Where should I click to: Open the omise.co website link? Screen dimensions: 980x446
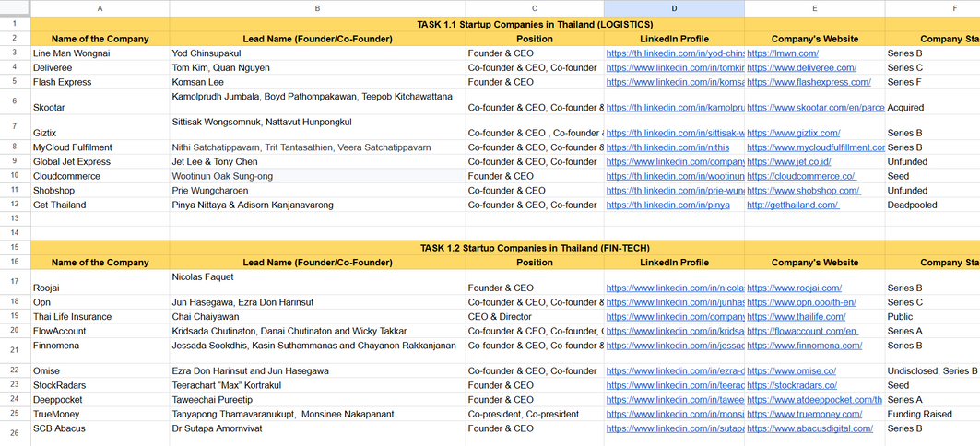coord(791,371)
